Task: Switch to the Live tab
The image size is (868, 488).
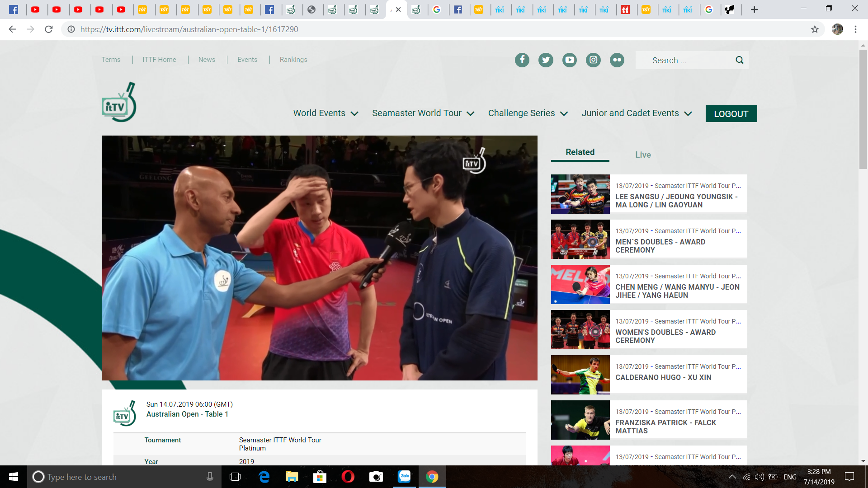Action: click(643, 155)
